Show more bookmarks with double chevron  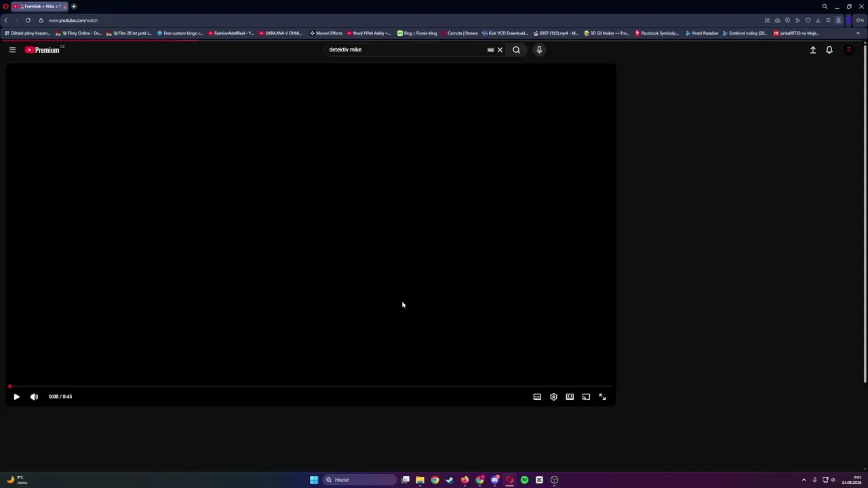coord(858,33)
